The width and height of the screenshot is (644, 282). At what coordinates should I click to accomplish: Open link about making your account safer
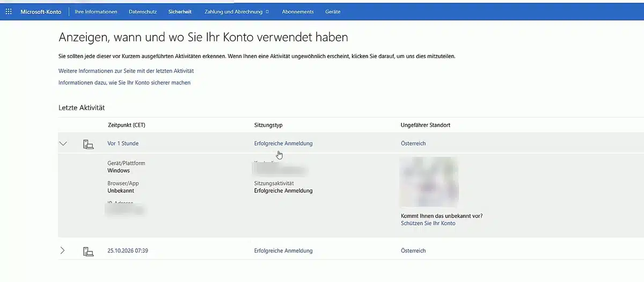click(x=125, y=83)
